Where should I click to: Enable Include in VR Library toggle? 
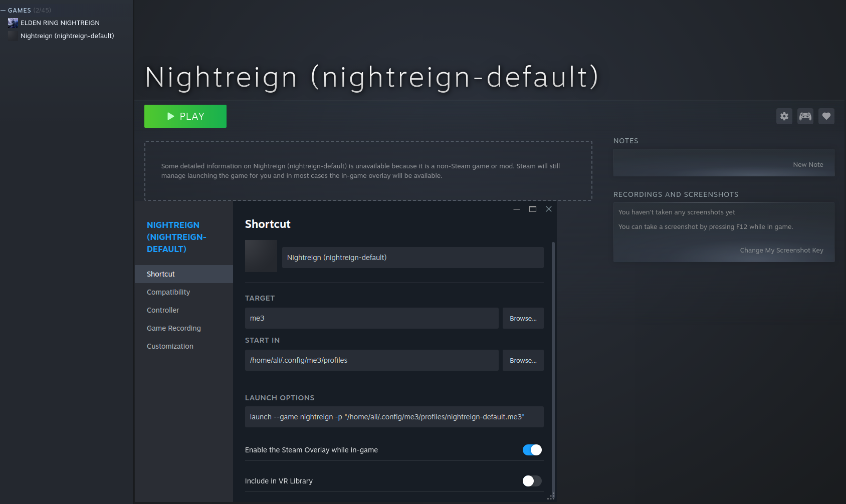point(532,481)
